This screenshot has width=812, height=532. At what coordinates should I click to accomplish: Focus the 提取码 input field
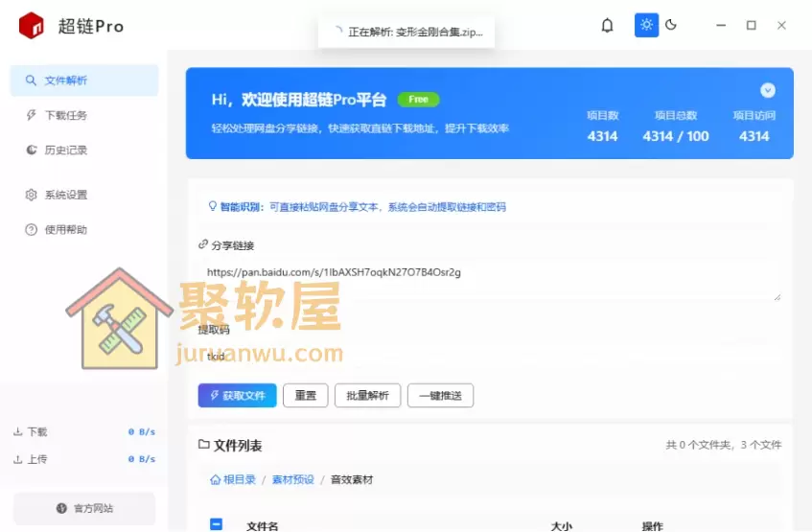[490, 357]
